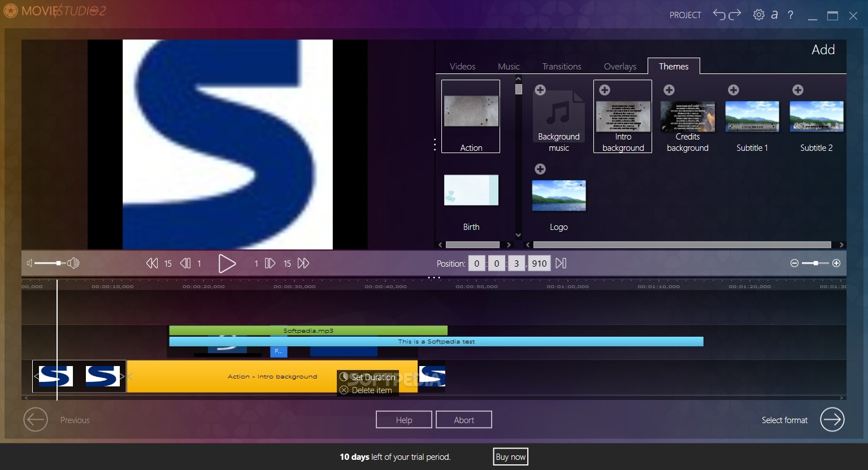Switch to the Transitions tab
The height and width of the screenshot is (470, 868).
(562, 66)
